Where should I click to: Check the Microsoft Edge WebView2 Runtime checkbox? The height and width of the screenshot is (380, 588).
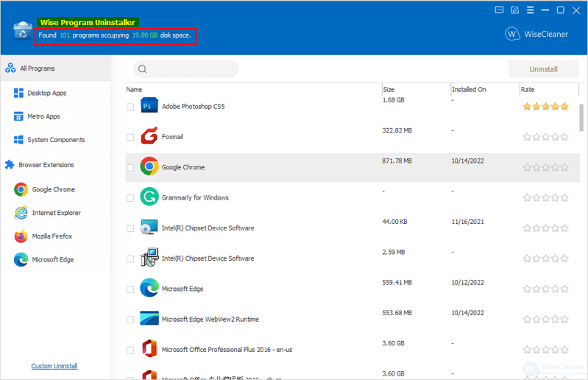coord(130,320)
